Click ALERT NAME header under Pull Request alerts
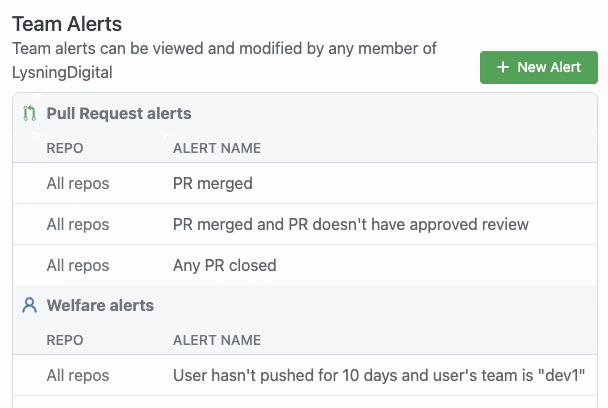 tap(217, 149)
